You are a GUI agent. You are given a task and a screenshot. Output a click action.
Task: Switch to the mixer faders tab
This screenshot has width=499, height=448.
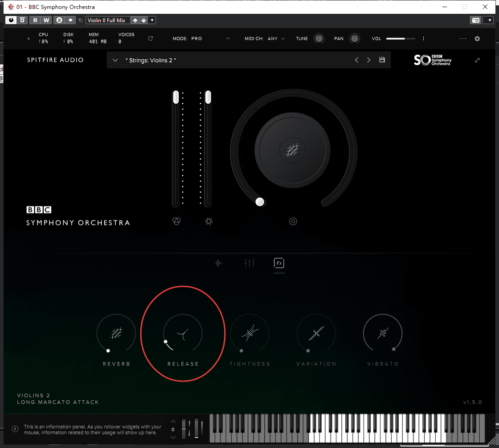pyautogui.click(x=249, y=263)
